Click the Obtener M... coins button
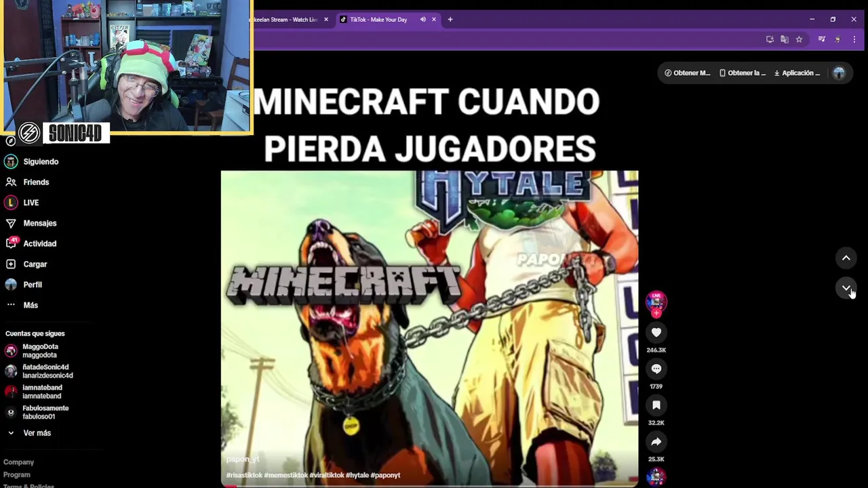 pyautogui.click(x=688, y=73)
